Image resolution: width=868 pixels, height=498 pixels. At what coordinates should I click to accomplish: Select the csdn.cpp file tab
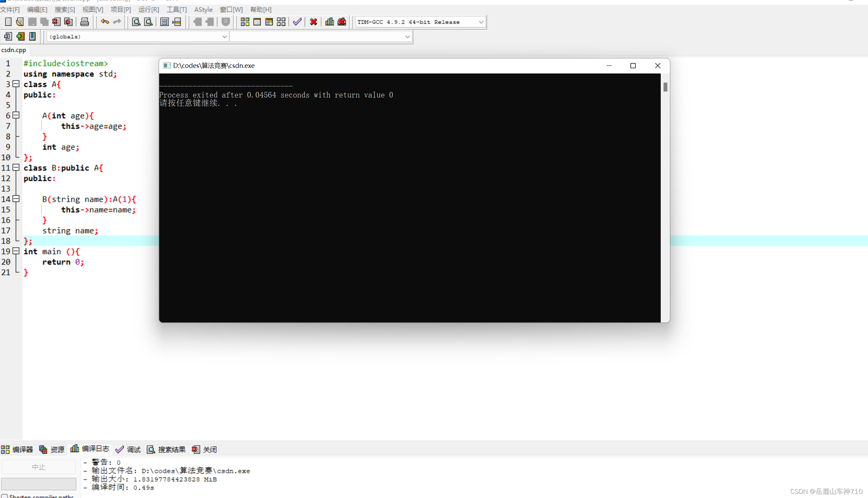(x=14, y=50)
